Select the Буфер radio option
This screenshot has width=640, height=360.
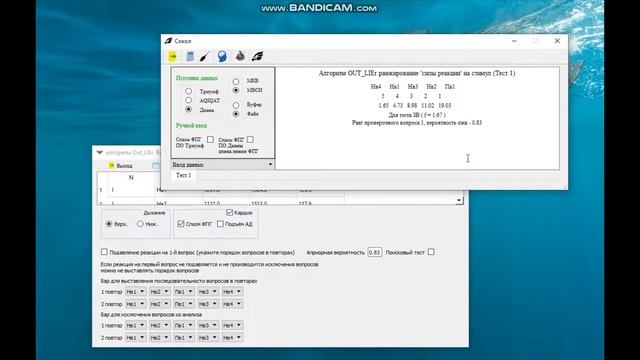(236, 105)
